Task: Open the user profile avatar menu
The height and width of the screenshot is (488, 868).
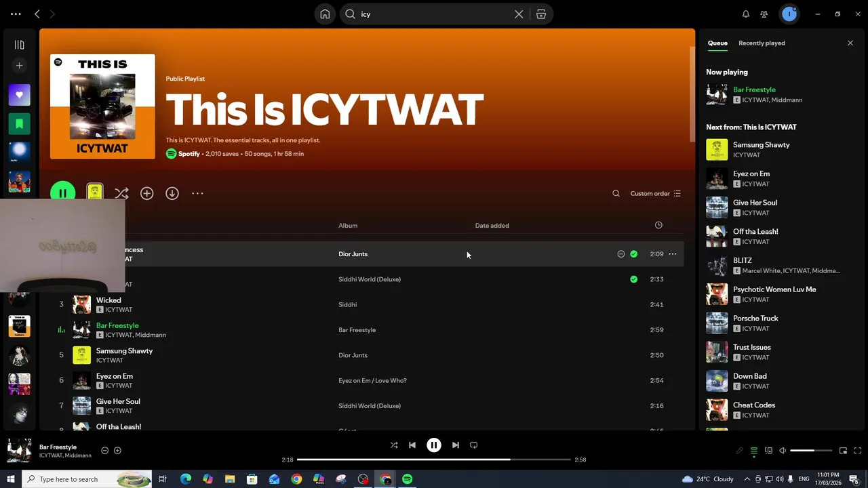Action: [789, 14]
